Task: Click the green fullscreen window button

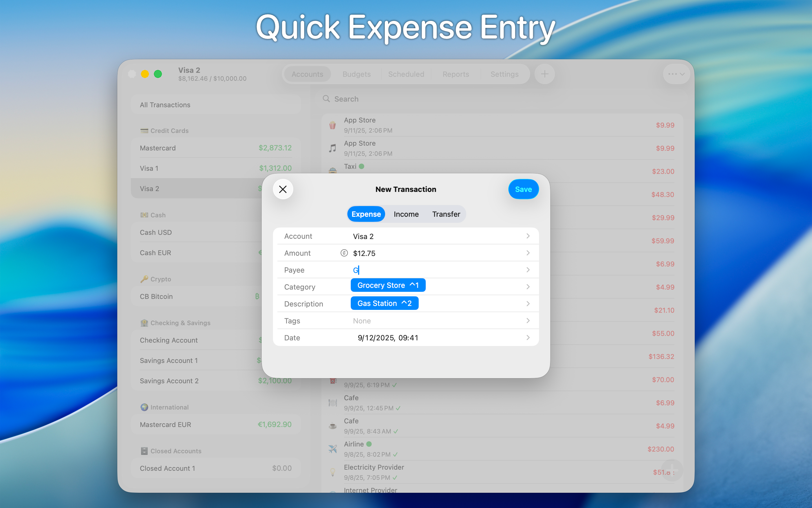Action: point(158,74)
